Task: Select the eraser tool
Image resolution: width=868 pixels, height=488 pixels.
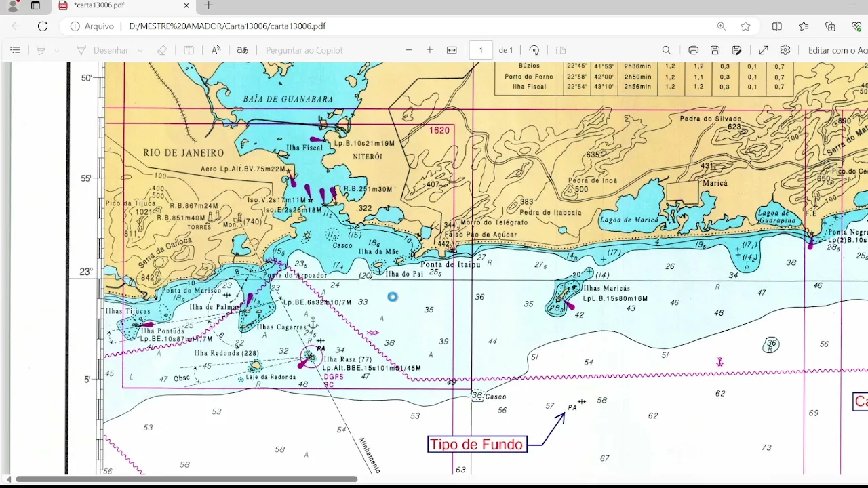Action: tap(161, 50)
